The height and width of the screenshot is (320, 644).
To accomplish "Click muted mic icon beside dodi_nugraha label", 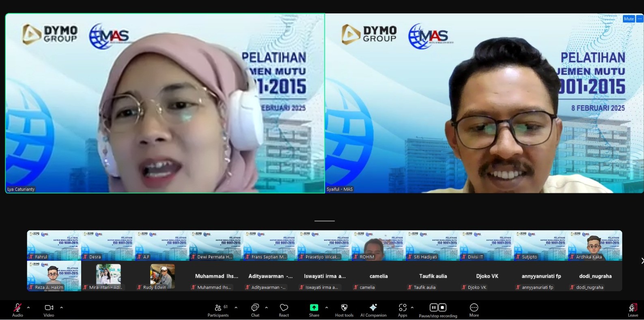I will tap(572, 287).
